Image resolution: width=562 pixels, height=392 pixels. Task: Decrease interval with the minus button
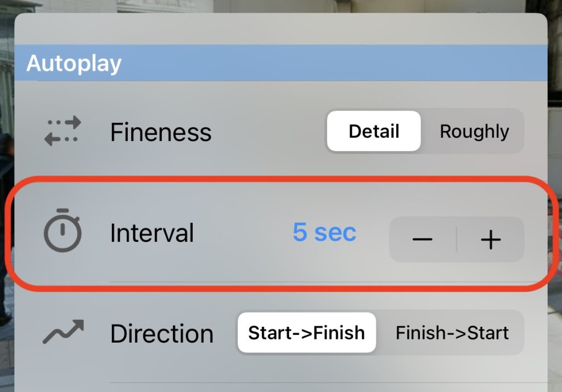point(423,239)
